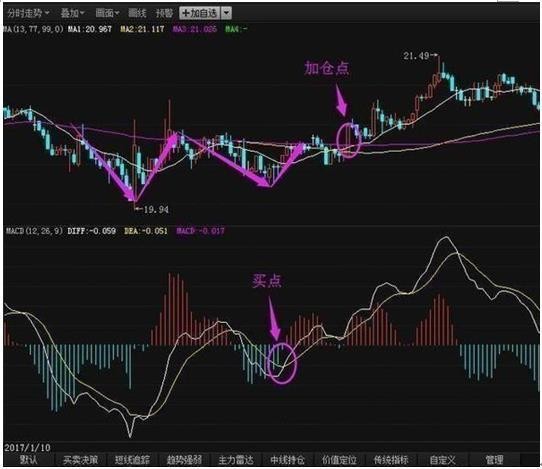Open the 画面 layout dropdown
This screenshot has height=469, width=542.
pyautogui.click(x=107, y=13)
